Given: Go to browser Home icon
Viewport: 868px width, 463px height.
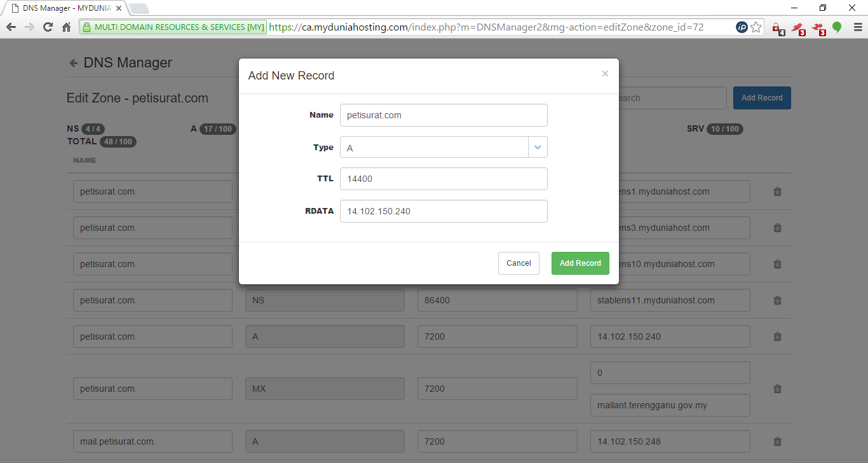Looking at the screenshot, I should (66, 27).
